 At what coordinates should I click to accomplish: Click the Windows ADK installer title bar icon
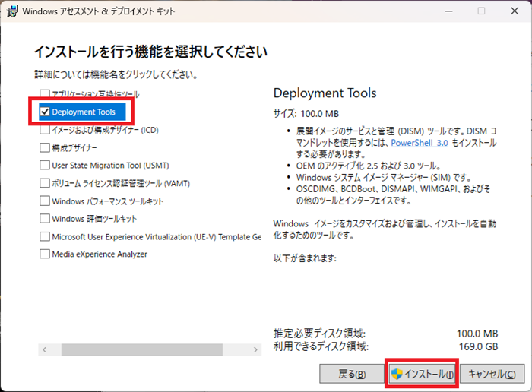click(x=12, y=11)
